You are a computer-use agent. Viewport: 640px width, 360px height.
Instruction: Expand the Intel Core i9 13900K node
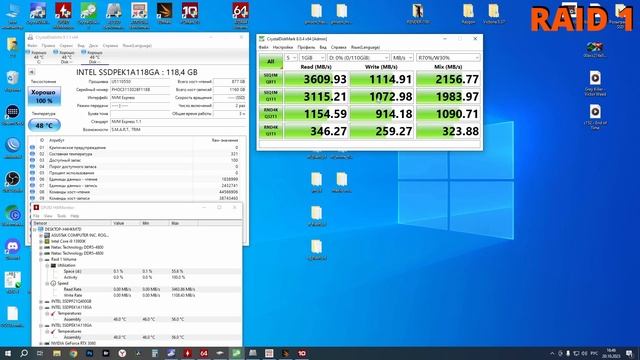[x=41, y=242]
